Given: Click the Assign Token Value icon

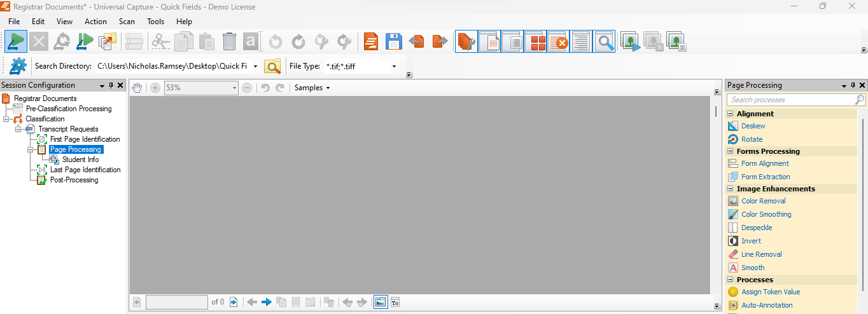Looking at the screenshot, I should coord(733,292).
